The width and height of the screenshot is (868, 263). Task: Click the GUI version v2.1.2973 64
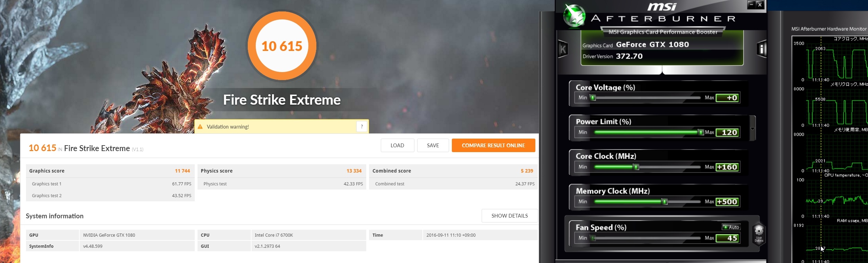[x=267, y=246]
